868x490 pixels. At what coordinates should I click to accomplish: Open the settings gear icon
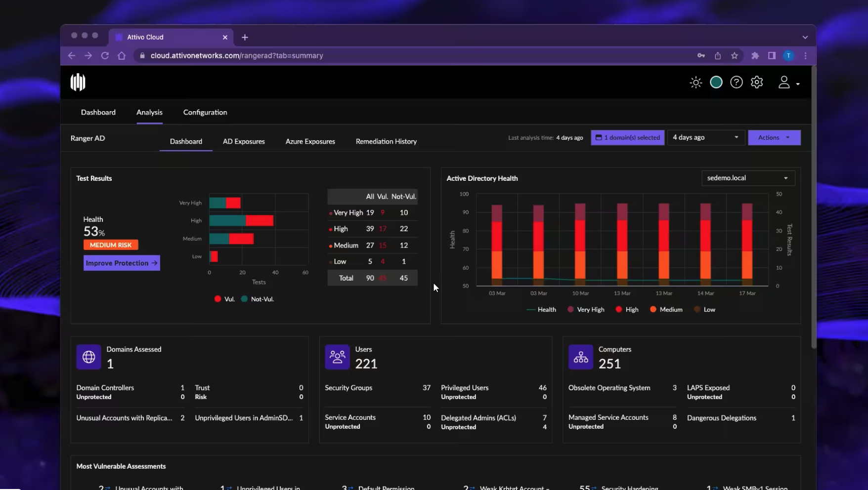(757, 82)
